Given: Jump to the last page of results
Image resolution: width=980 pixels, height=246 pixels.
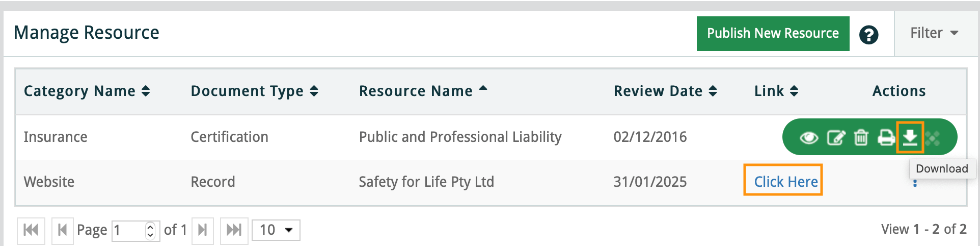Looking at the screenshot, I should [234, 230].
